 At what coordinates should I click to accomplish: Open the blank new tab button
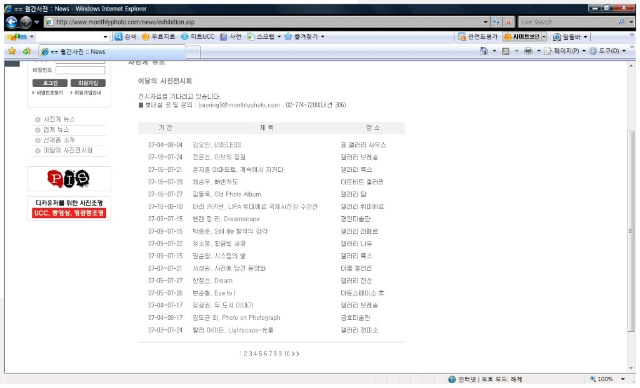click(x=193, y=52)
